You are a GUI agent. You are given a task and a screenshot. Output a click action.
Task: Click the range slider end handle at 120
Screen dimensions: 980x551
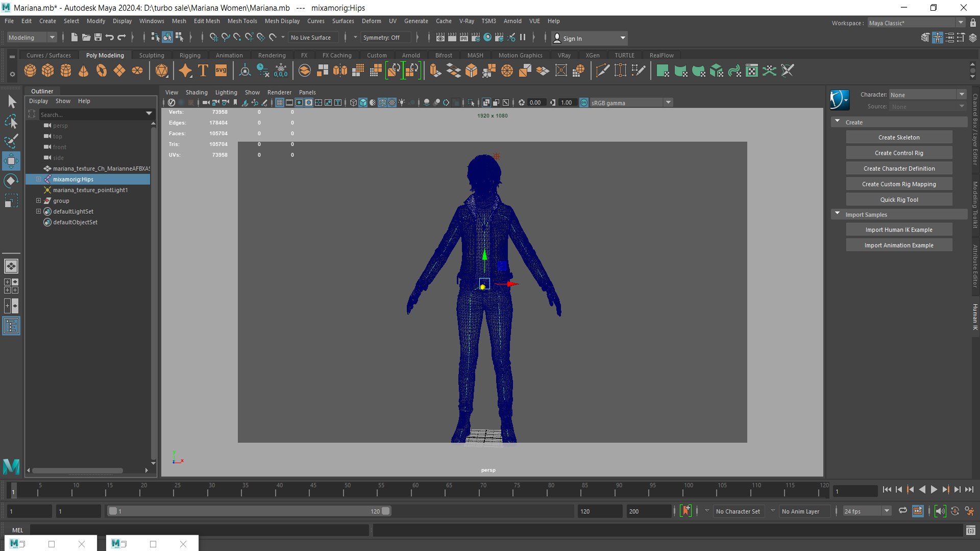(x=386, y=511)
